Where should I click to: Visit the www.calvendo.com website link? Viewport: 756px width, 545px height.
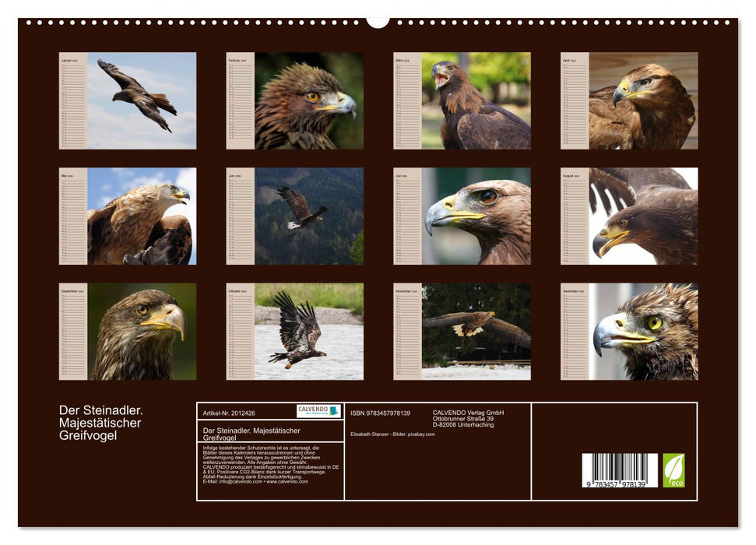[287, 483]
